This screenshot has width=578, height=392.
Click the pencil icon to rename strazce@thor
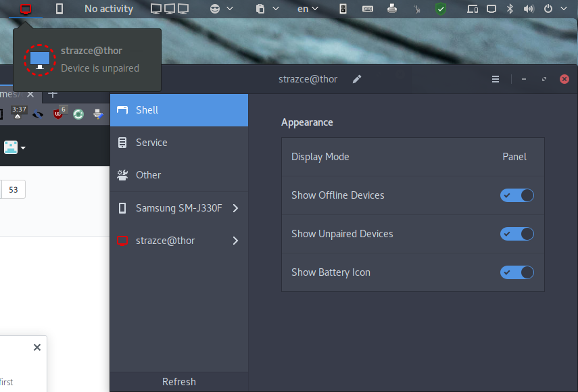click(x=357, y=79)
